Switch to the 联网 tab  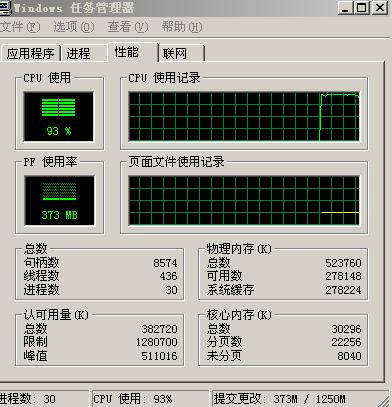click(182, 53)
